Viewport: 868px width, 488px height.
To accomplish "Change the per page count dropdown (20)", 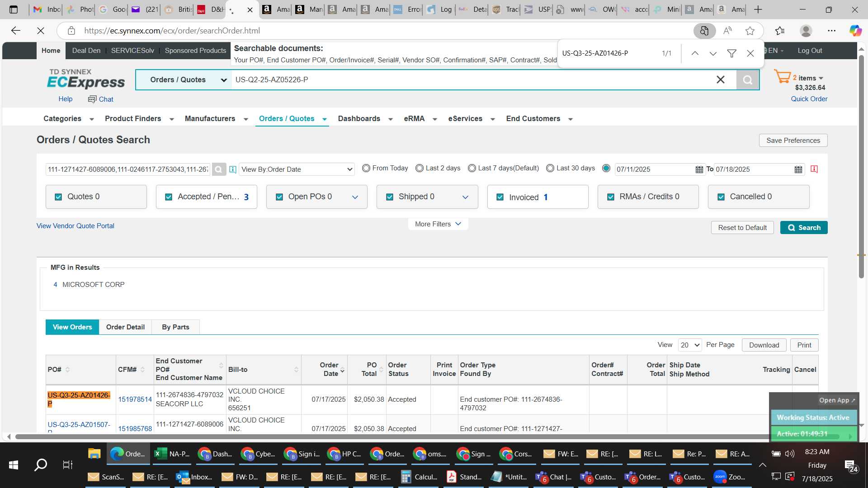I will pyautogui.click(x=690, y=345).
